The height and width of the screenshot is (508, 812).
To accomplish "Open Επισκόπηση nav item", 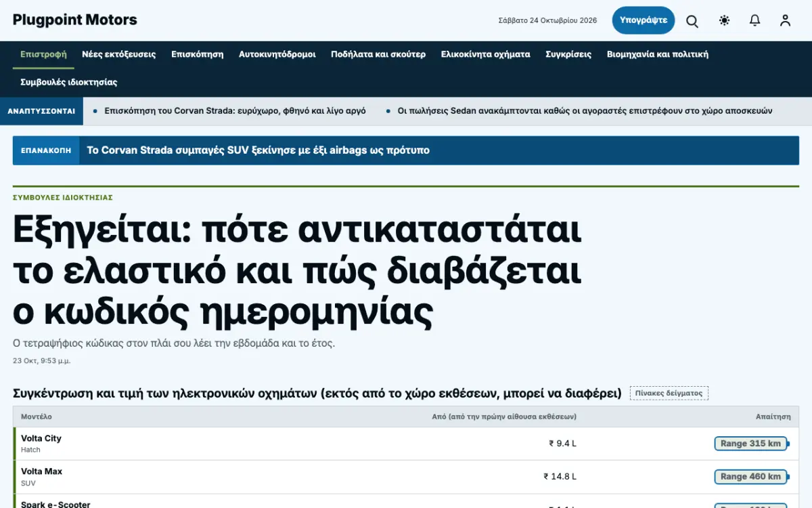I will point(198,54).
